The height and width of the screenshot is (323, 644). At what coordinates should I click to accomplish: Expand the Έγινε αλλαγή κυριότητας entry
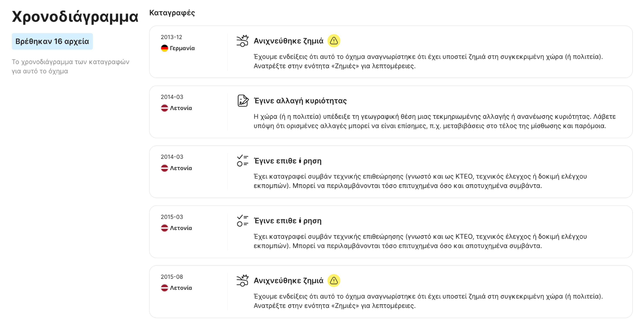[x=300, y=101]
